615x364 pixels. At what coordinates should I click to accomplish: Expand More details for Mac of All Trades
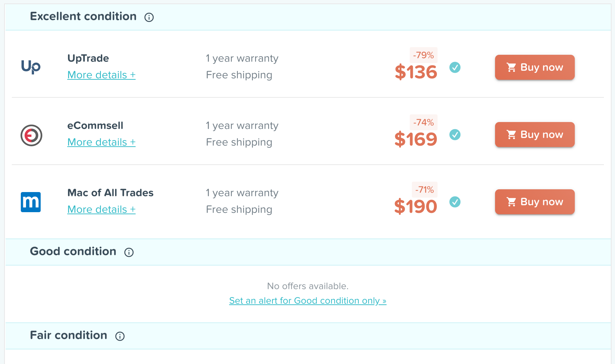tap(101, 209)
